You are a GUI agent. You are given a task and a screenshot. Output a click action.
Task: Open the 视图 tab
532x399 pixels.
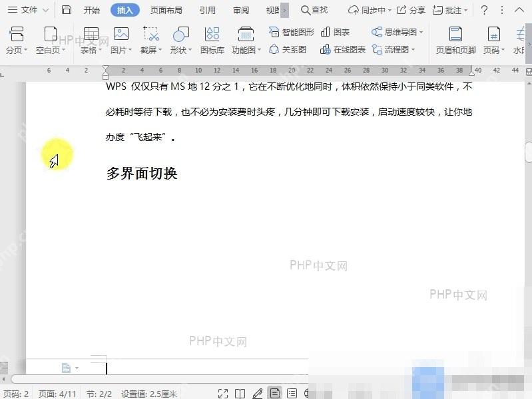[273, 11]
